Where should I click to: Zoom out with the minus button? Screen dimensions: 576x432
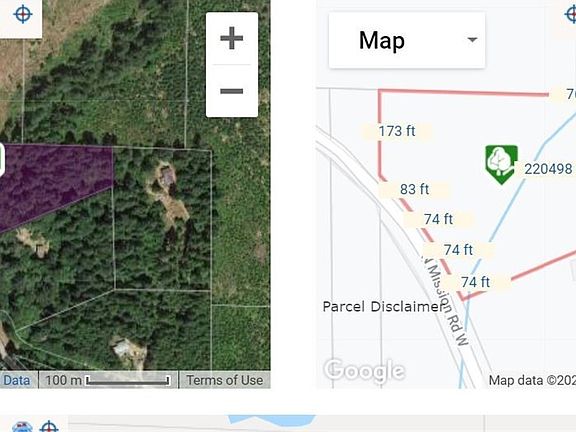(x=231, y=91)
